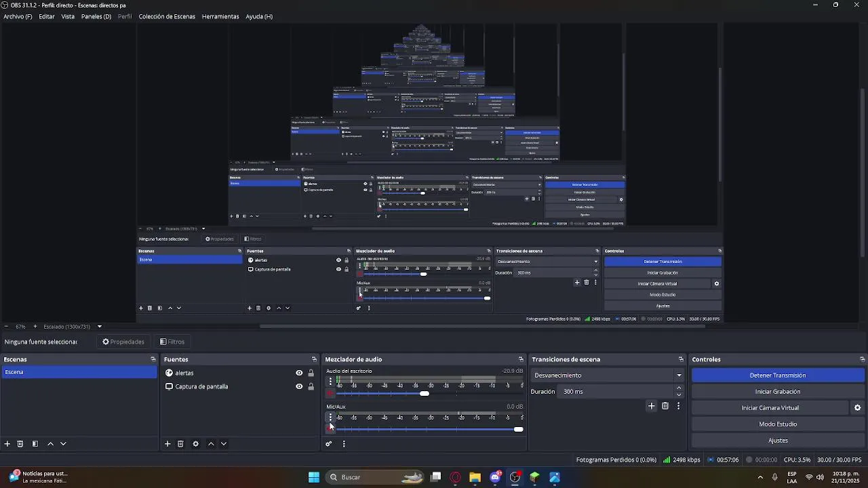This screenshot has width=868, height=488.
Task: Open source properties gear in Fuentes toolbar
Action: tap(195, 444)
